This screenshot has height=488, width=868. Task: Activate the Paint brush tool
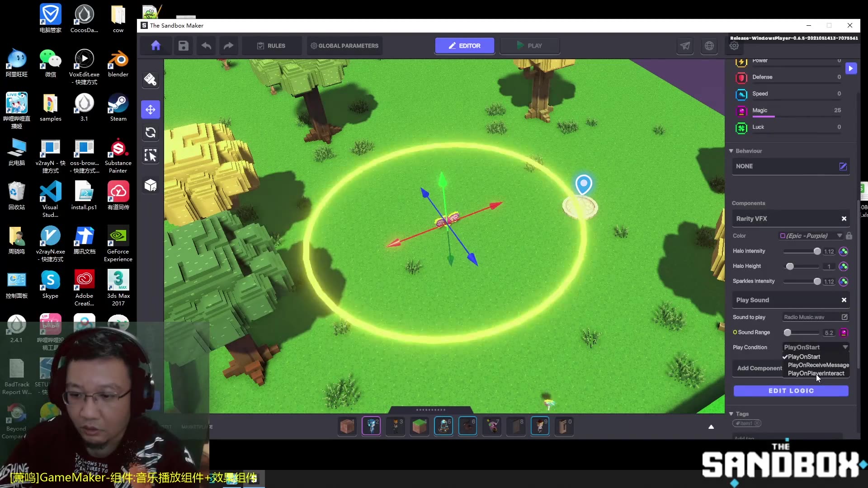[x=150, y=80]
